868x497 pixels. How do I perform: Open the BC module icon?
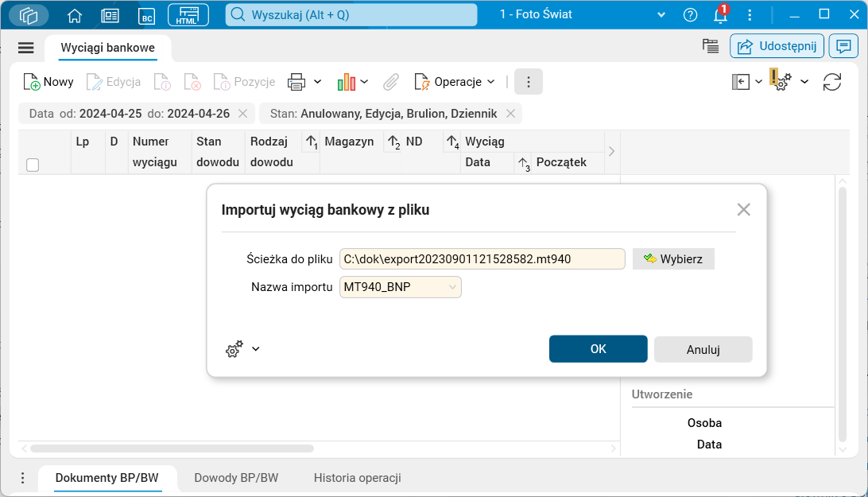(x=147, y=16)
